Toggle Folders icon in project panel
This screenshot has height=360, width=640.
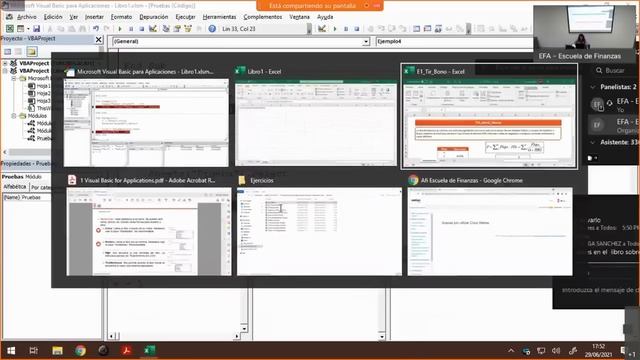32,51
